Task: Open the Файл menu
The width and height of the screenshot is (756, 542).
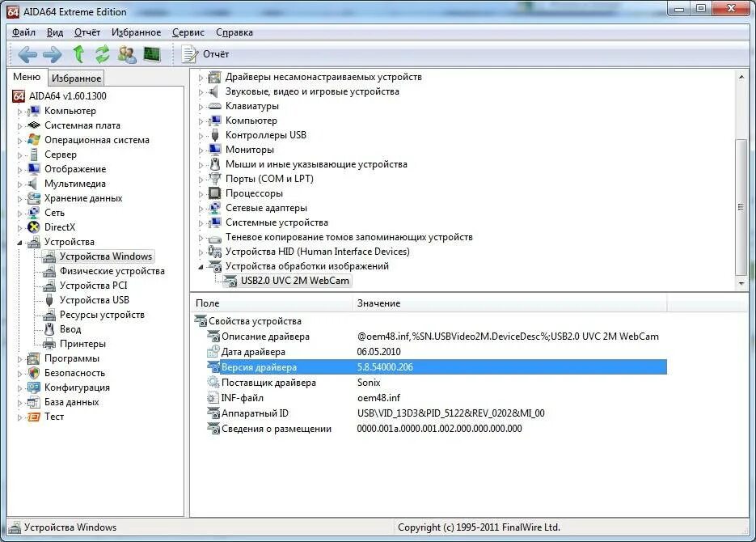Action: point(23,32)
